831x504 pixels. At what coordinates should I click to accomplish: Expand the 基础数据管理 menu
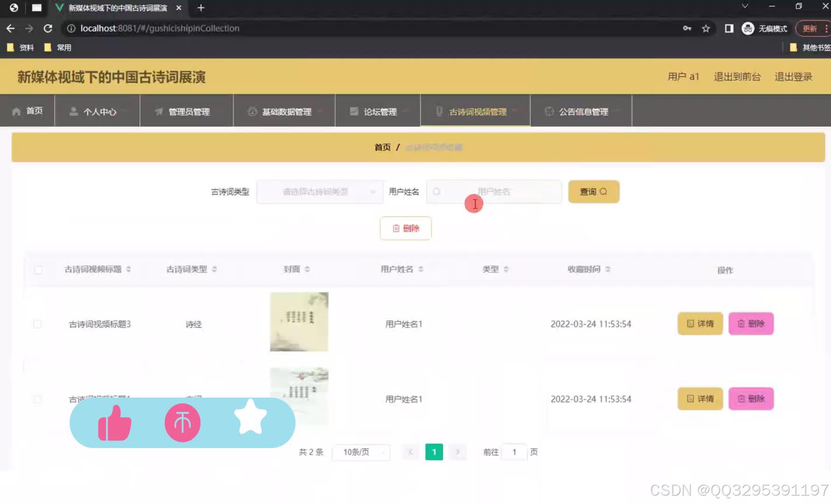[x=284, y=111]
